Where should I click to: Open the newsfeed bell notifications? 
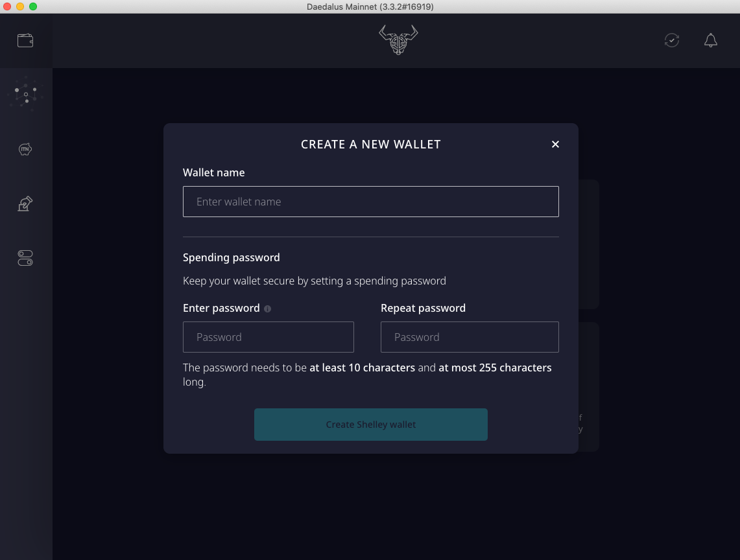tap(711, 41)
